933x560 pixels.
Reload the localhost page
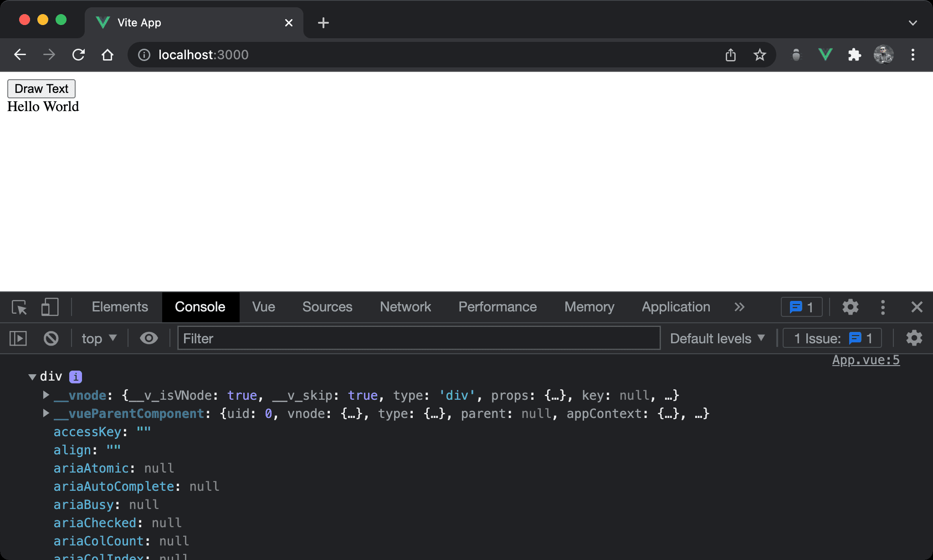coord(78,55)
